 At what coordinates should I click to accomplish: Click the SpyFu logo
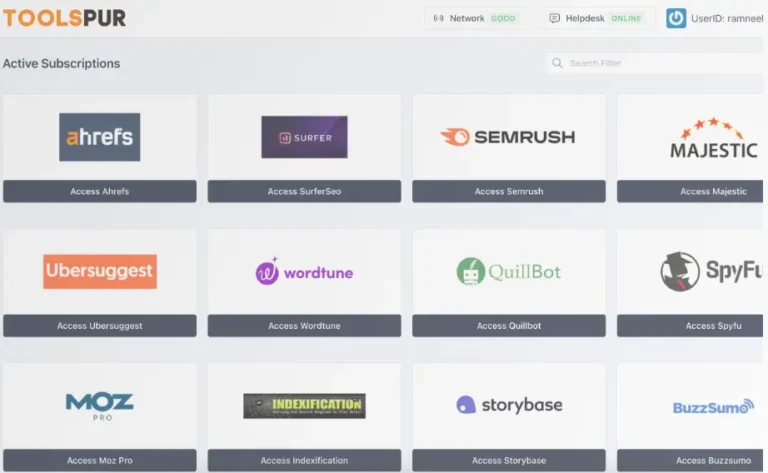(711, 271)
